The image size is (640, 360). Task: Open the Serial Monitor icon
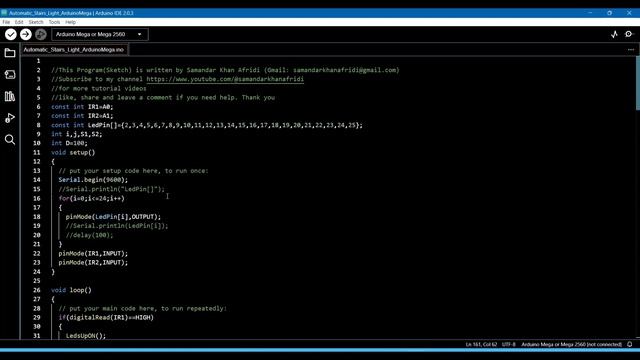pyautogui.click(x=629, y=34)
